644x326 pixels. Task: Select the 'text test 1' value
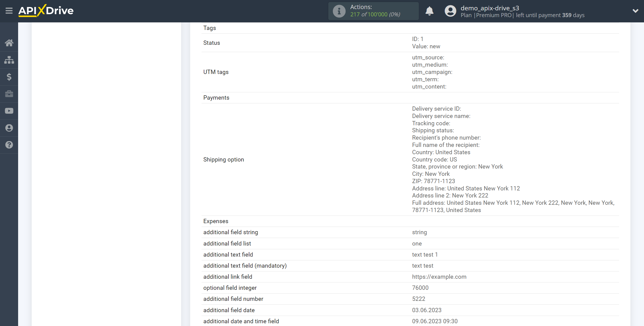coord(425,255)
